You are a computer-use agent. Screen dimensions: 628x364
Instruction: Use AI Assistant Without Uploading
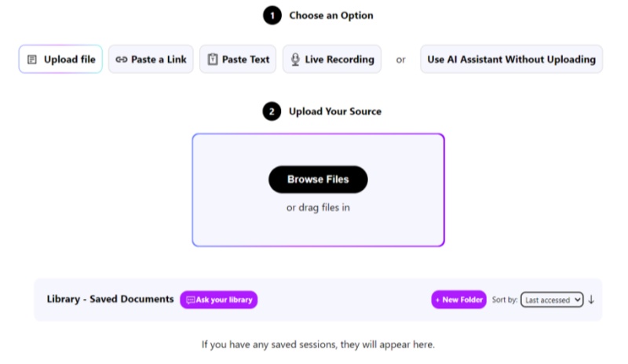tap(511, 60)
